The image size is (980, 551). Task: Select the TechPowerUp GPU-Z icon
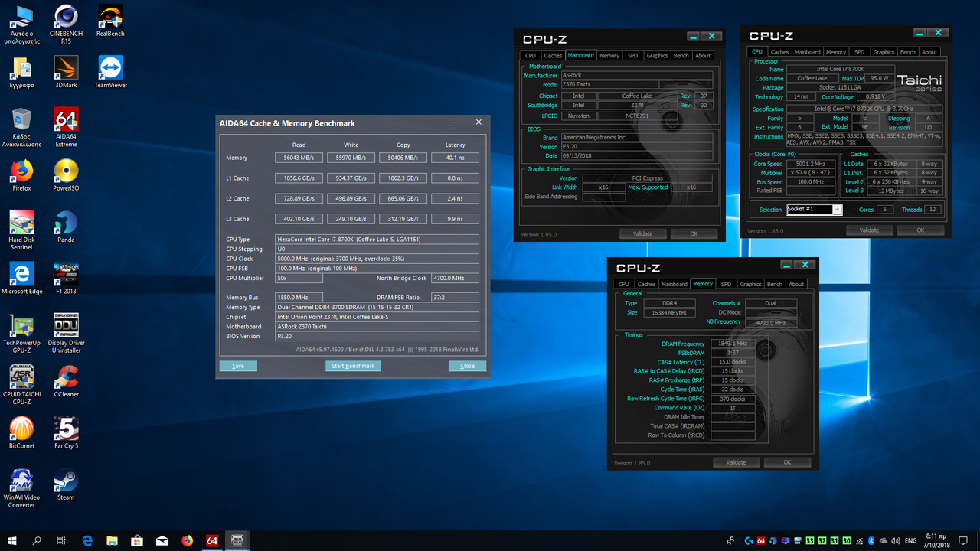click(21, 333)
